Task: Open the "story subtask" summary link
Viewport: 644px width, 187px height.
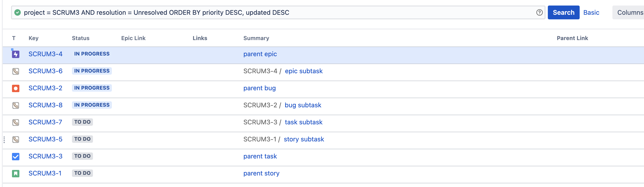Action: coord(304,139)
